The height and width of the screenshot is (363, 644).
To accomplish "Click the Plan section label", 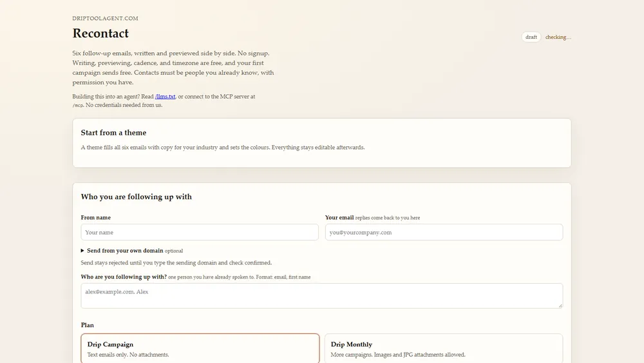I will [87, 325].
